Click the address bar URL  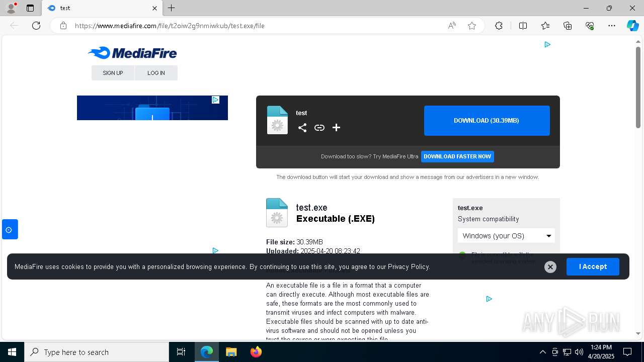coord(170,26)
